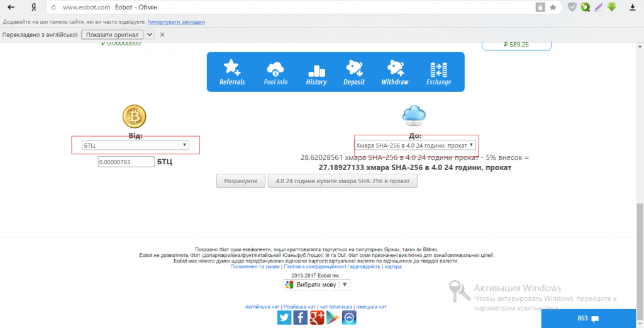Expand the Хмара SHA-256 destination dropdown
This screenshot has width=644, height=328.
click(415, 145)
